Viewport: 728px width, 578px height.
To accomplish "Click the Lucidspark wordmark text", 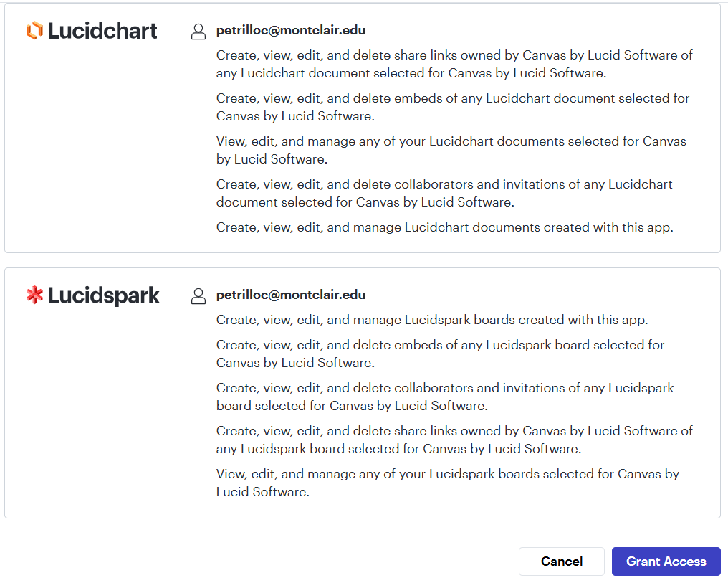I will (104, 295).
